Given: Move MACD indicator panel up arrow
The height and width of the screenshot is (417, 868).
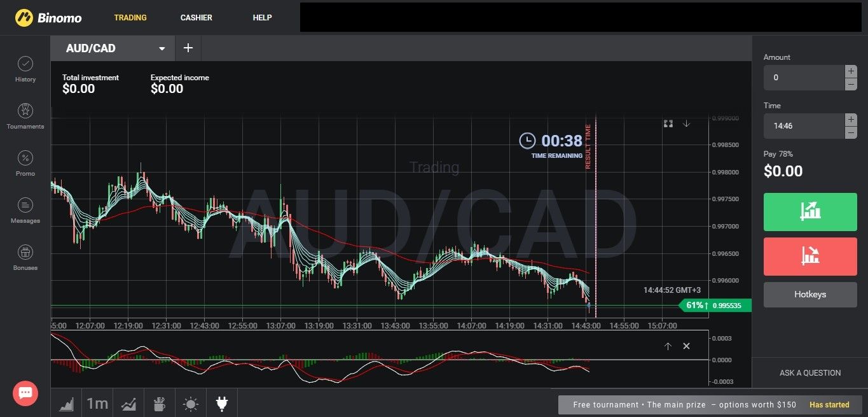Looking at the screenshot, I should click(x=668, y=346).
